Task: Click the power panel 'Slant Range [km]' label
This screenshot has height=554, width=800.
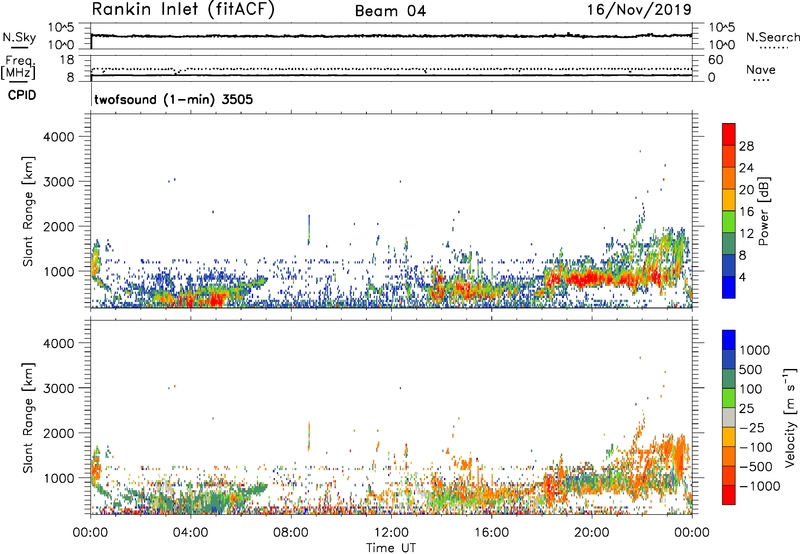Action: coord(28,211)
